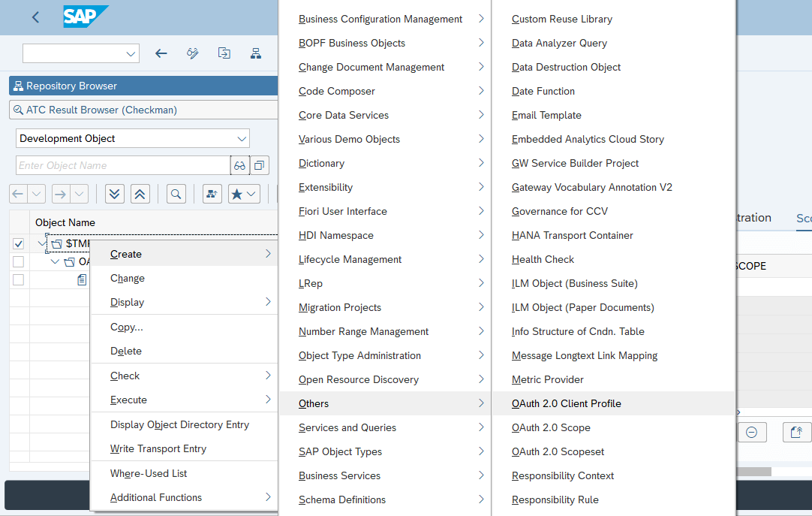This screenshot has width=812, height=516.
Task: Collapse the OA tree node
Action: pyautogui.click(x=55, y=261)
